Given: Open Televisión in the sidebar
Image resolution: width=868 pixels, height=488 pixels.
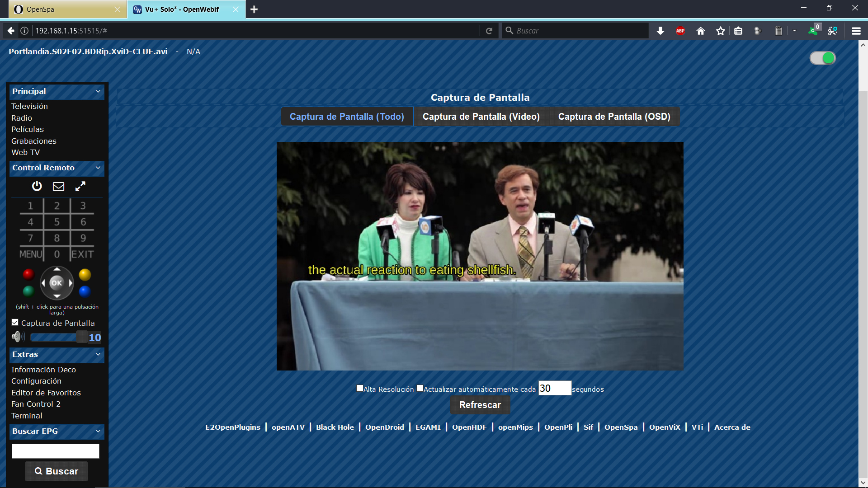Looking at the screenshot, I should coord(29,106).
